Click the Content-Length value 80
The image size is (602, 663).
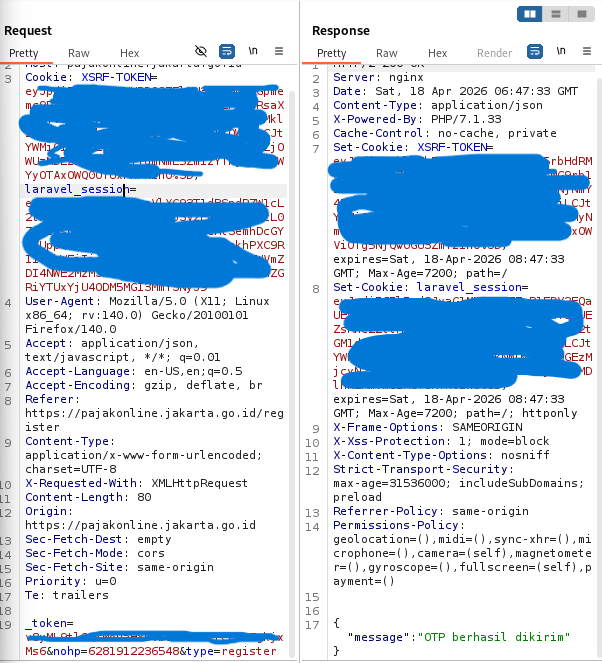144,497
